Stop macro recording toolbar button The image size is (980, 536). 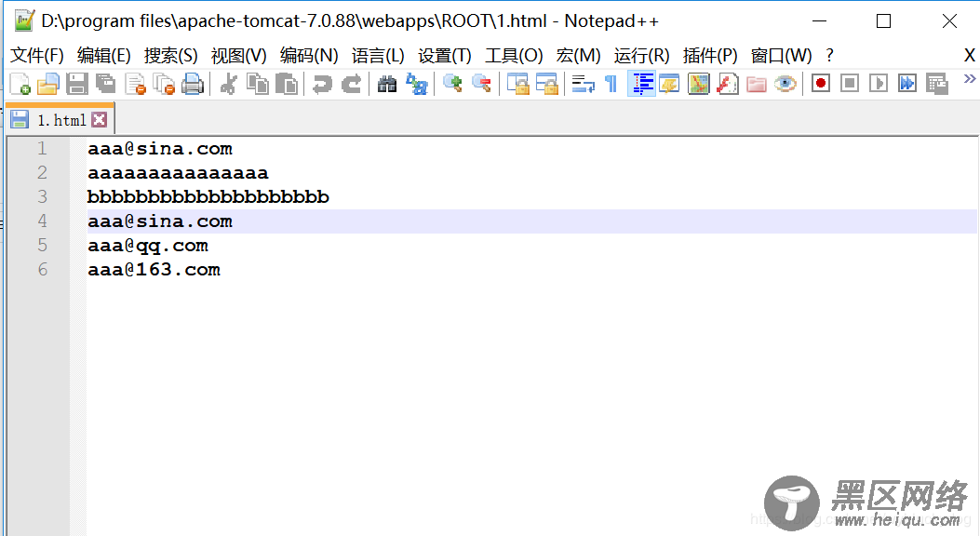pos(850,84)
